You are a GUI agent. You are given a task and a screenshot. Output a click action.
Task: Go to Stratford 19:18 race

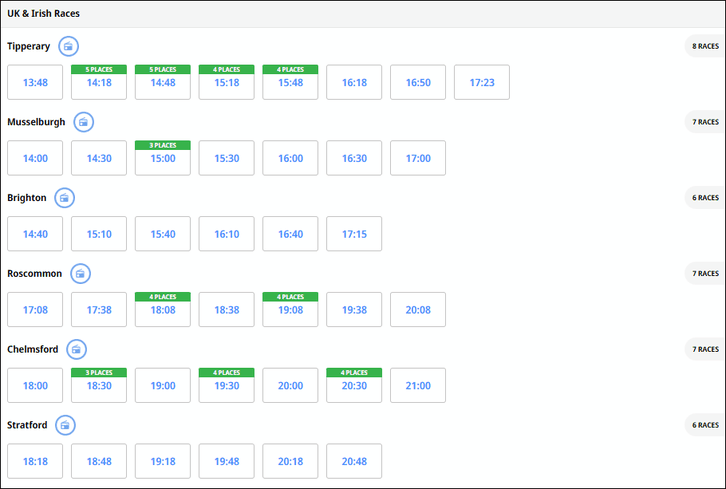click(x=163, y=461)
